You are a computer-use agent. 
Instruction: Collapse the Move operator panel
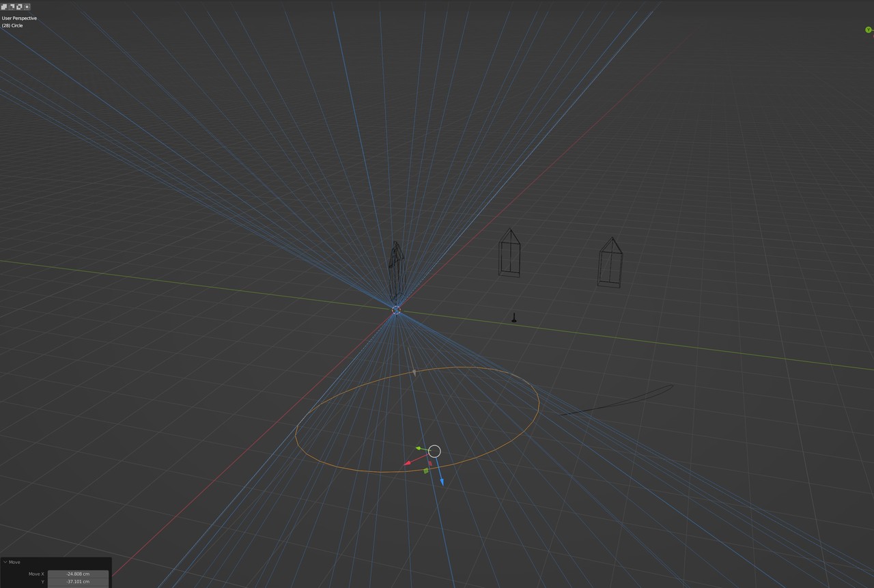point(5,562)
